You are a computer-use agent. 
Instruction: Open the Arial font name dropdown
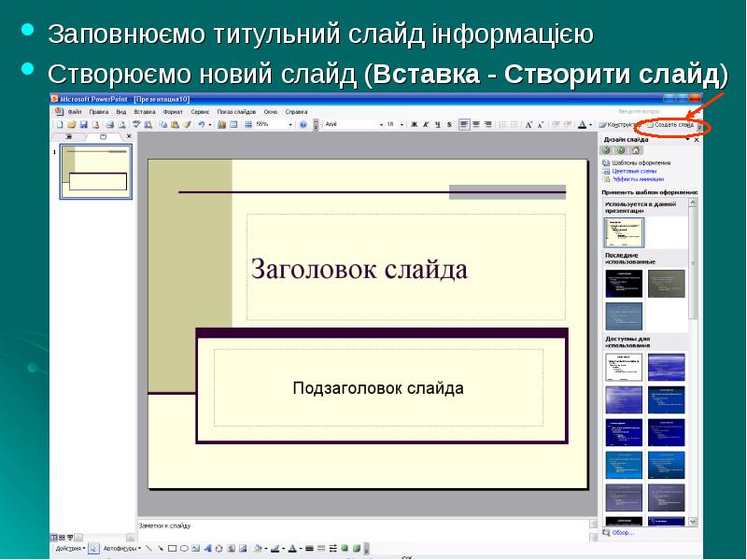[x=353, y=124]
